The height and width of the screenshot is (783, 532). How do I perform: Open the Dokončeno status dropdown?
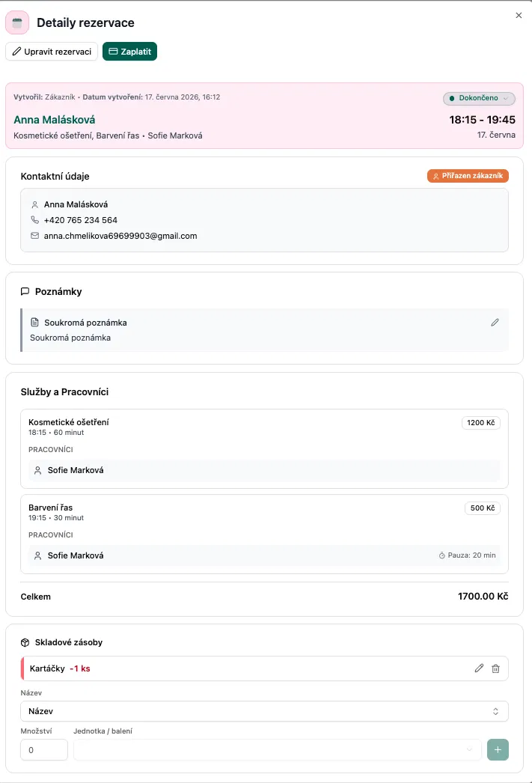479,98
